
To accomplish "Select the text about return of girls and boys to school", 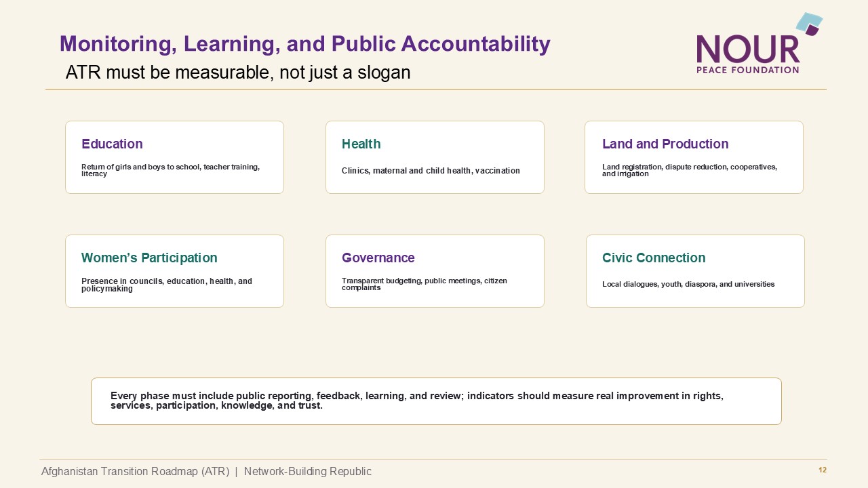I will coord(170,170).
